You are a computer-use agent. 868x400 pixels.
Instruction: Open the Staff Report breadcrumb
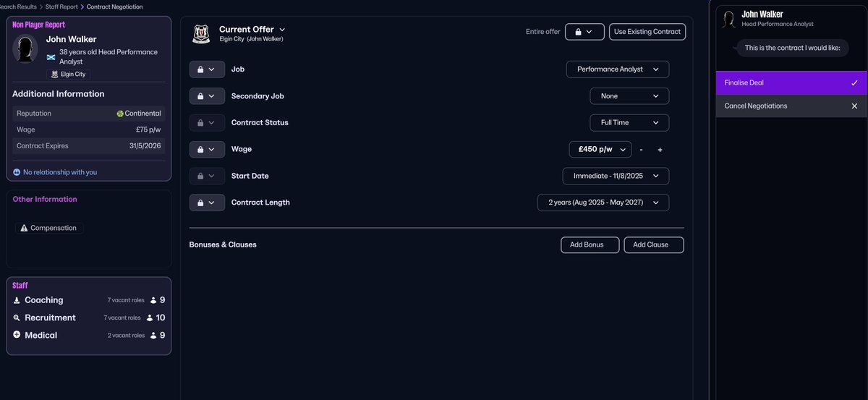point(60,7)
